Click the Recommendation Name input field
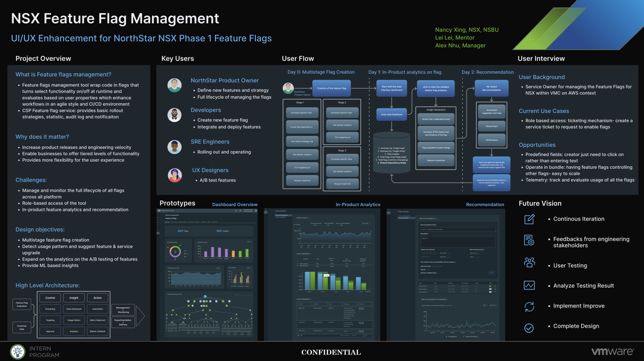Viewport: 644px width, 361px height. pyautogui.click(x=458, y=229)
